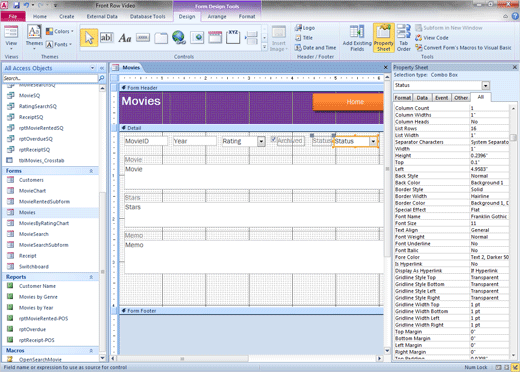
Task: Open the Movies by Genre report
Action: pyautogui.click(x=38, y=297)
